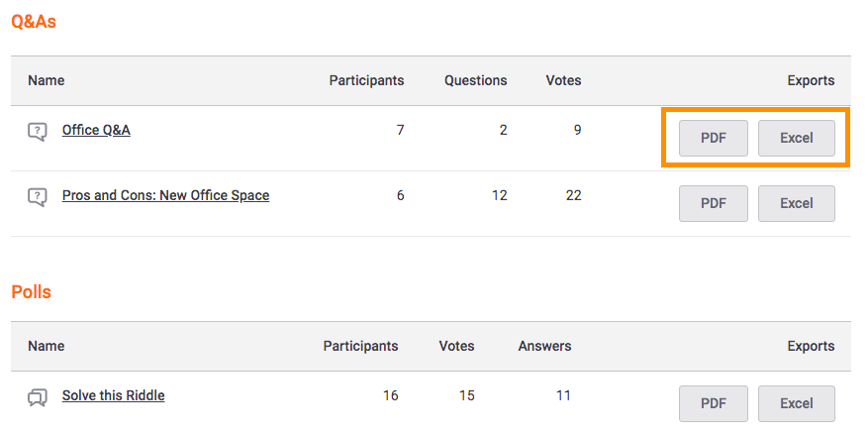Export Solve this Riddle to Excel
868x434 pixels.
click(x=796, y=403)
